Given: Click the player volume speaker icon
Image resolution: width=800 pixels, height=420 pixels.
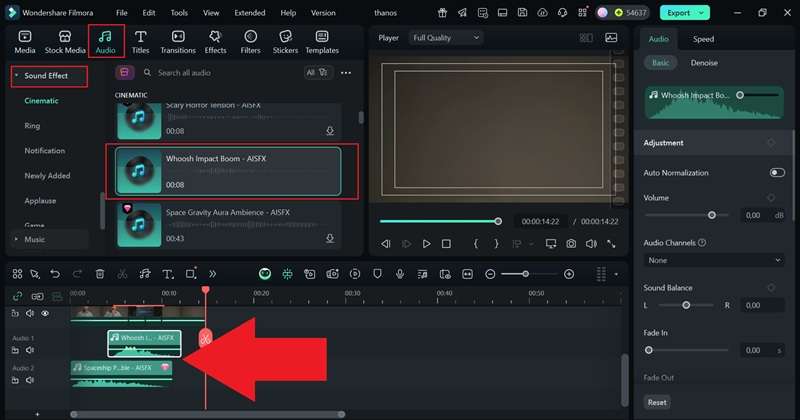Looking at the screenshot, I should [591, 244].
